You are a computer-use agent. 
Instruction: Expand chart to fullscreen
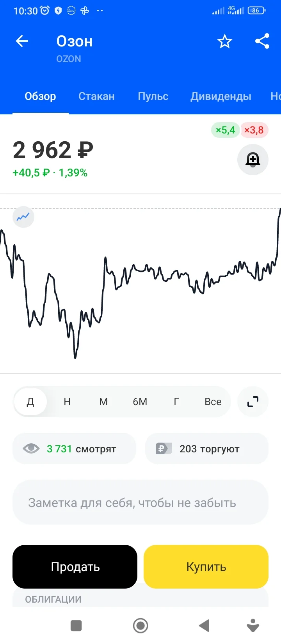tap(253, 401)
